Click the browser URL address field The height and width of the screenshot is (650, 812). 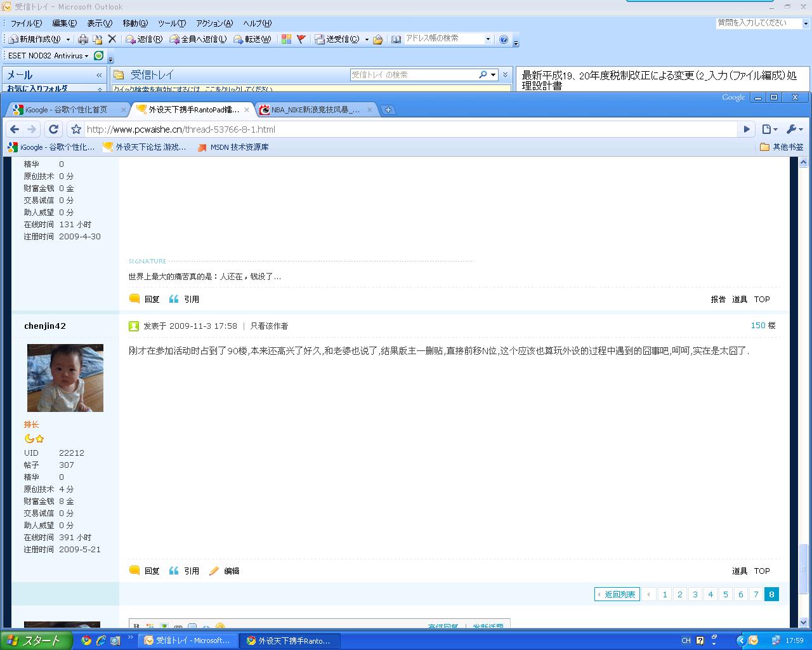click(406, 129)
